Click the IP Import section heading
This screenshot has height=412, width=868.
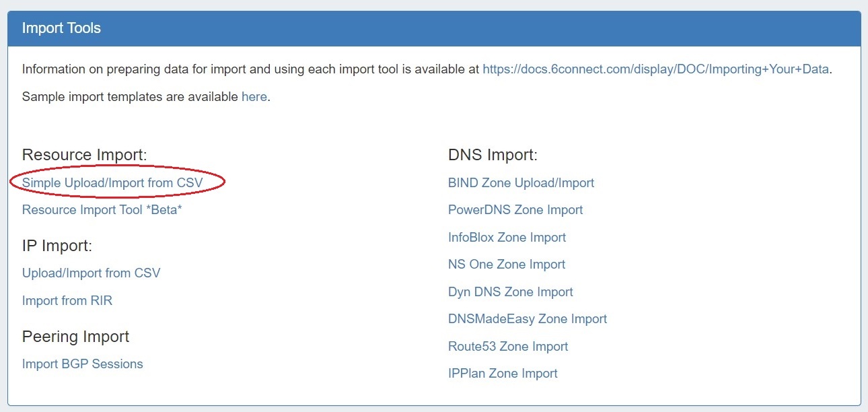point(57,246)
